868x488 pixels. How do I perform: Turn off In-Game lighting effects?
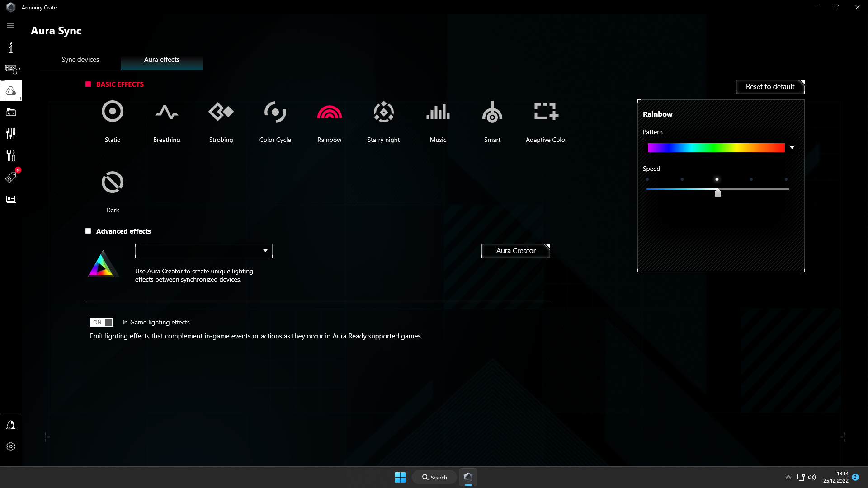pyautogui.click(x=101, y=322)
